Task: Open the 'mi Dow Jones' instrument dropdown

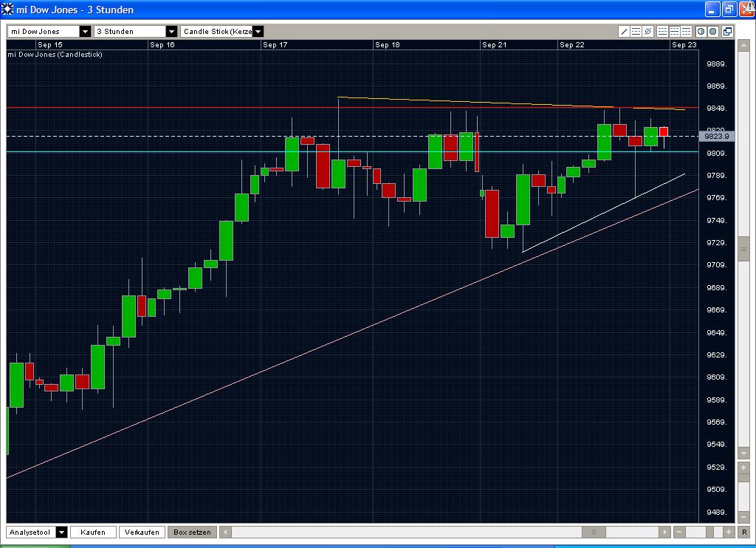Action: (84, 31)
